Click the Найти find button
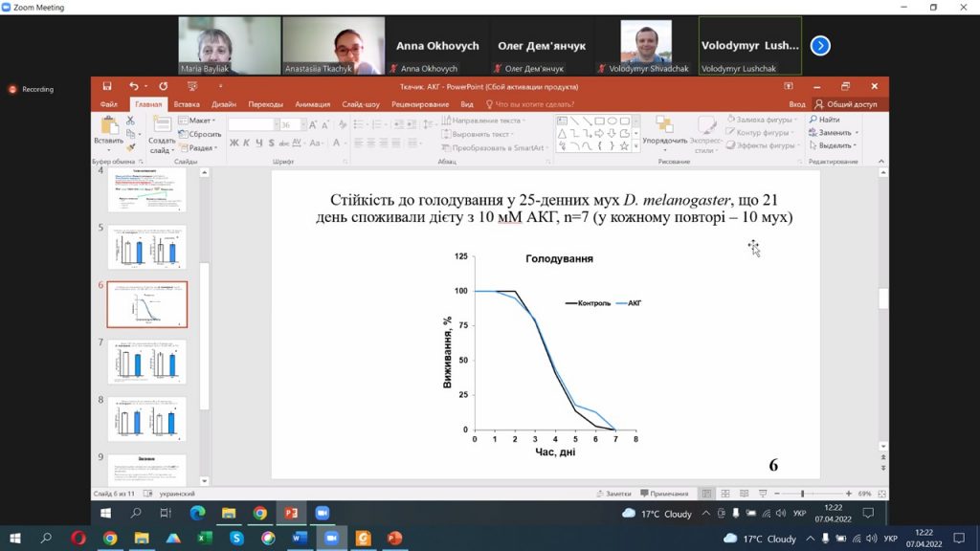The width and height of the screenshot is (980, 551). coord(824,120)
